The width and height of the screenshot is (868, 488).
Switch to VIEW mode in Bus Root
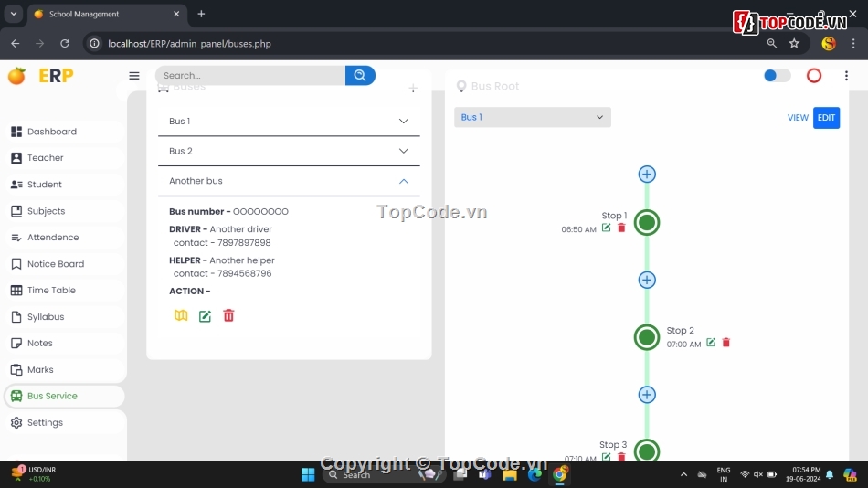[x=798, y=118]
